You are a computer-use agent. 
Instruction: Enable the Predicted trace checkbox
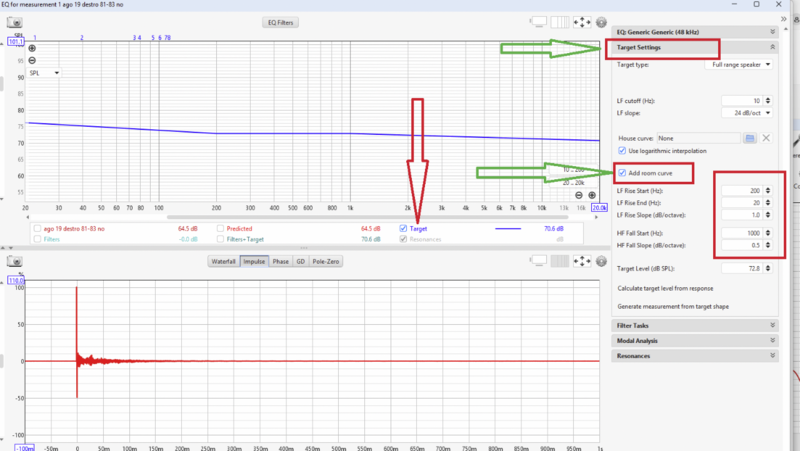tap(220, 229)
